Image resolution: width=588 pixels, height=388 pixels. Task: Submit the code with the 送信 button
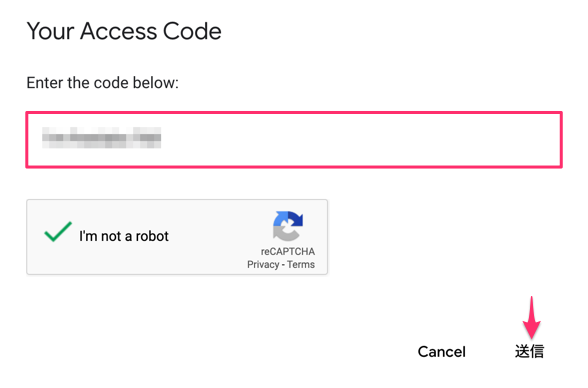(x=529, y=352)
